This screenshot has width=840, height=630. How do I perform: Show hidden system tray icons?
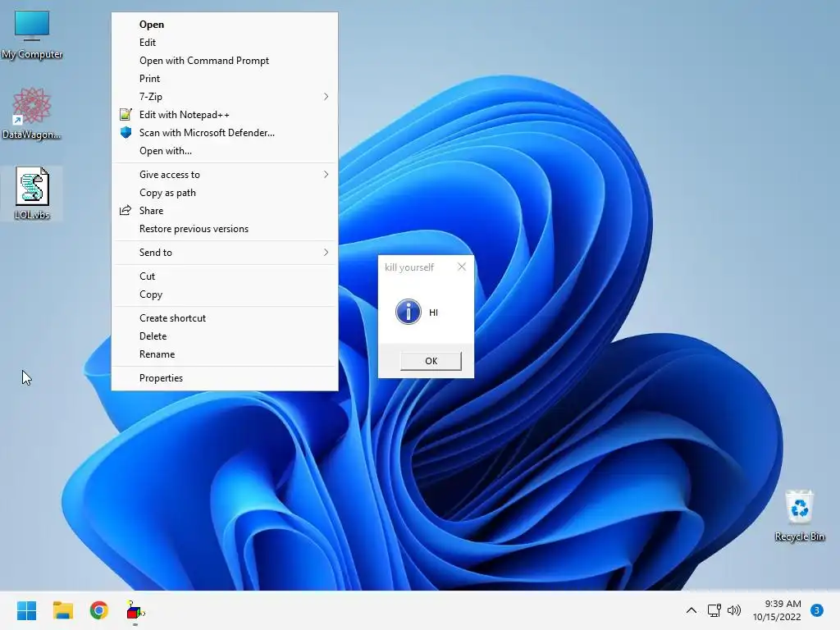pos(691,610)
